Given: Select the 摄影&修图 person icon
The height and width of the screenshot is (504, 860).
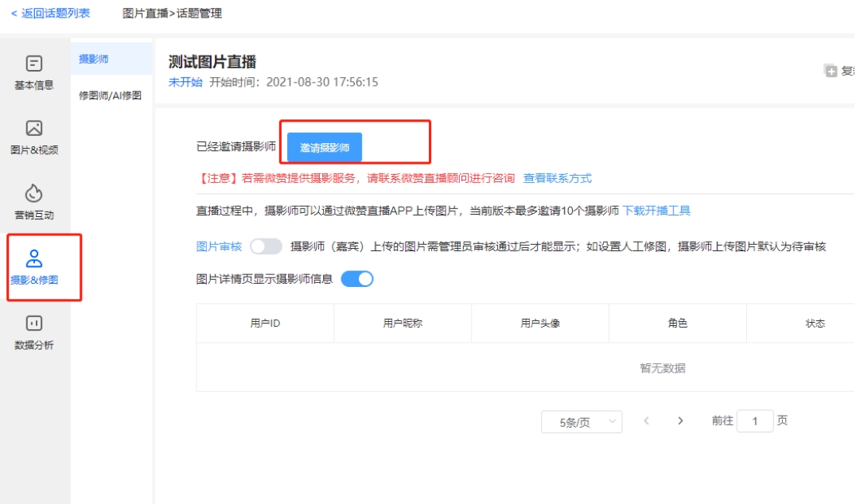Looking at the screenshot, I should 34,258.
